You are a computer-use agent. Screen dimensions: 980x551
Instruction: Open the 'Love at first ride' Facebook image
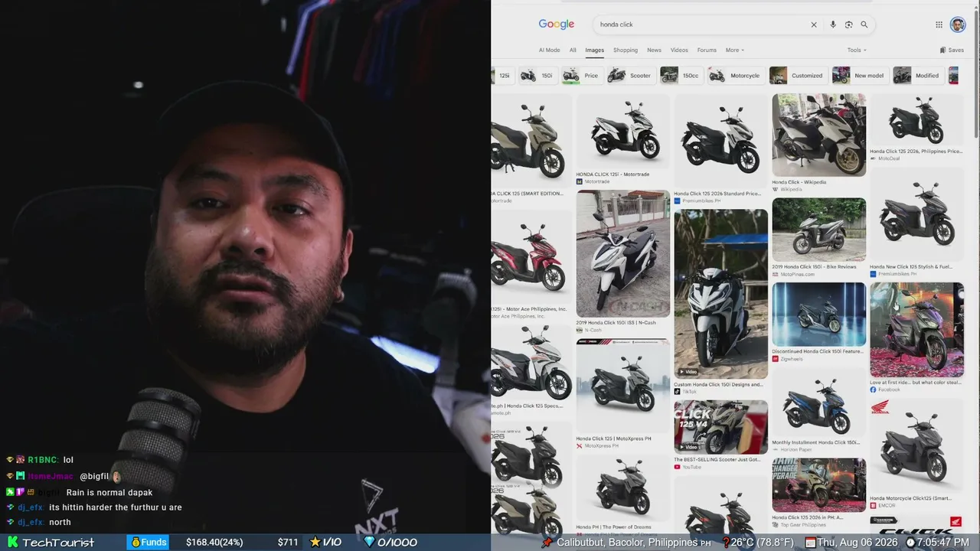pyautogui.click(x=917, y=330)
